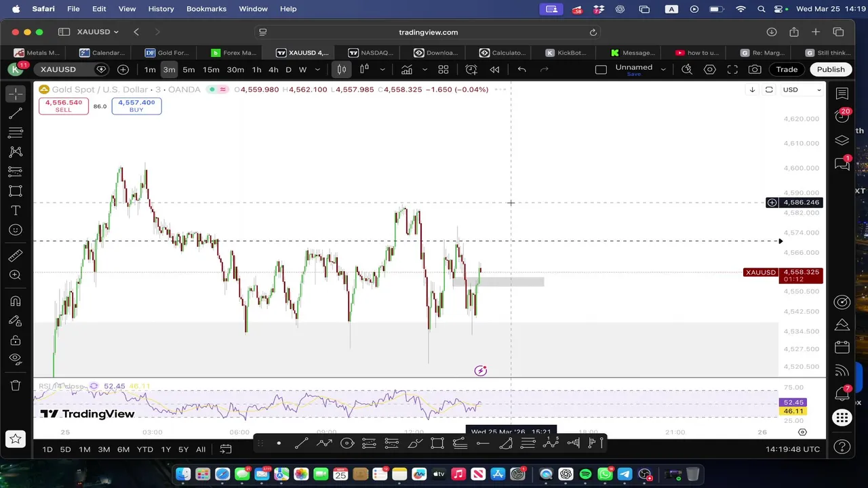Viewport: 868px width, 488px height.
Task: Open the chats panel with badge
Action: 842,163
